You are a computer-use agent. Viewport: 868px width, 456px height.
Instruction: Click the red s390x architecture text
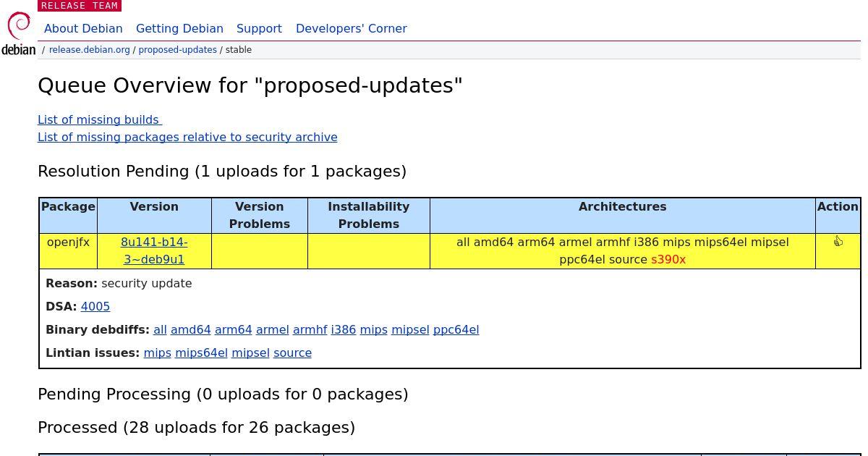pyautogui.click(x=668, y=259)
